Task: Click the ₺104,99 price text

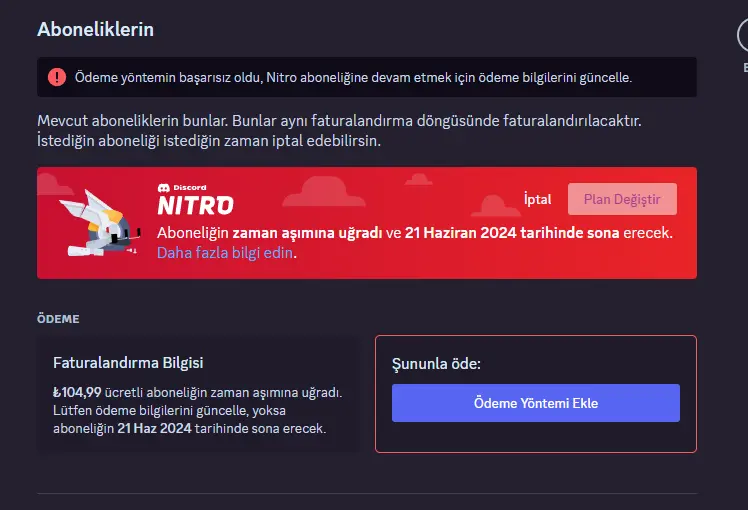Action: click(77, 392)
